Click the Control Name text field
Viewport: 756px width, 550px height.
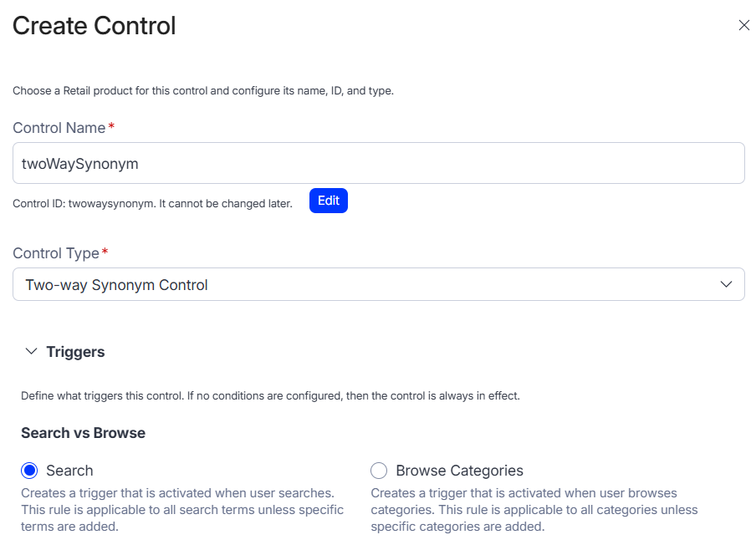378,164
